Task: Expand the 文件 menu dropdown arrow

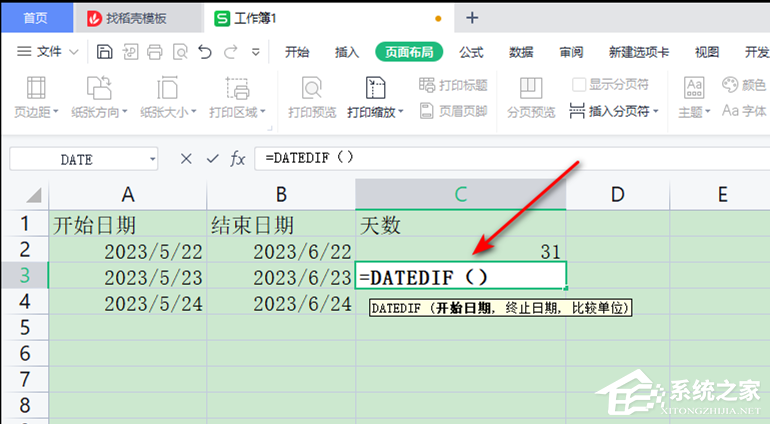Action: [x=74, y=52]
